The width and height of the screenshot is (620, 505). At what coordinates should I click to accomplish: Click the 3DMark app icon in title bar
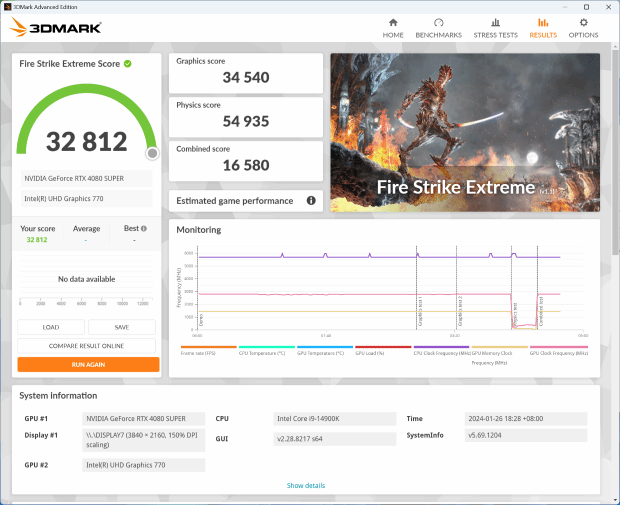coord(7,7)
